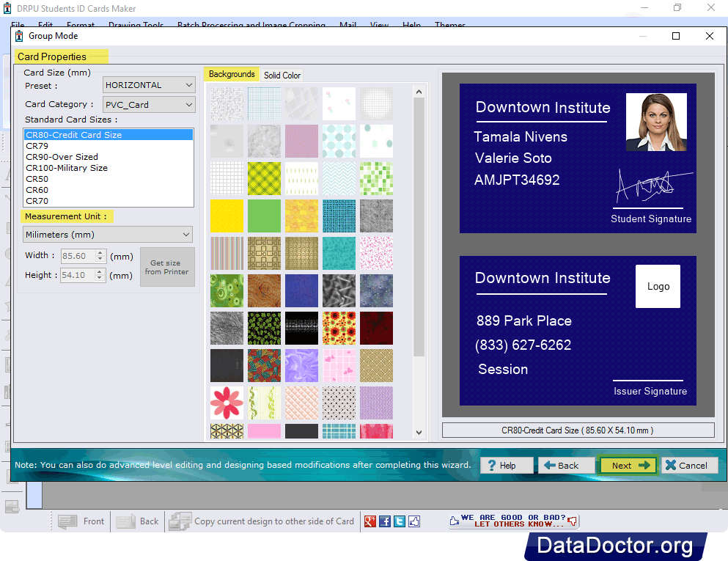The image size is (728, 561).
Task: Open the Card Category PVC_Card dropdown
Action: (149, 104)
